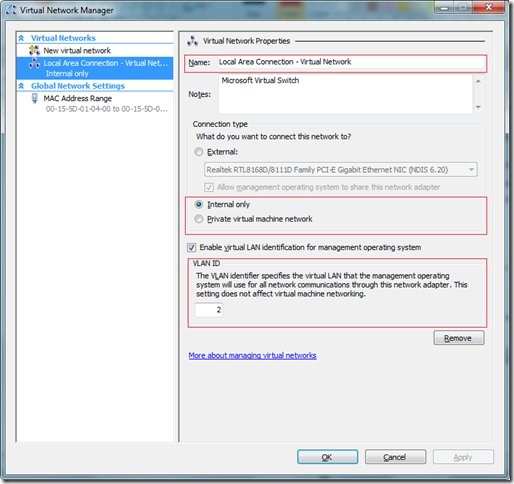
Task: Click the 'Connection type' group label
Action: coord(220,124)
